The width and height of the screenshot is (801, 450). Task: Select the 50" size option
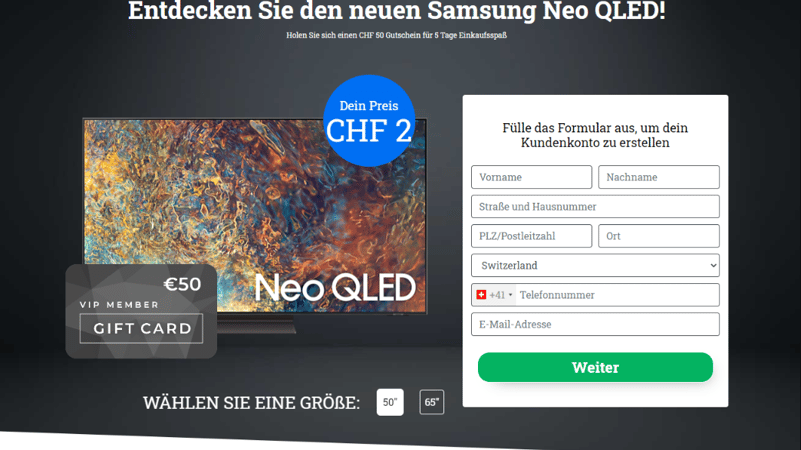390,402
